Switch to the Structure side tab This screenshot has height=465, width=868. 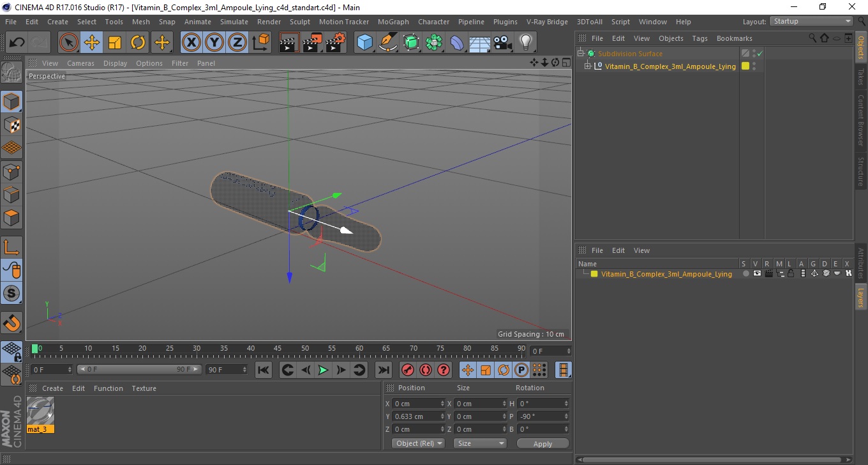pos(861,171)
